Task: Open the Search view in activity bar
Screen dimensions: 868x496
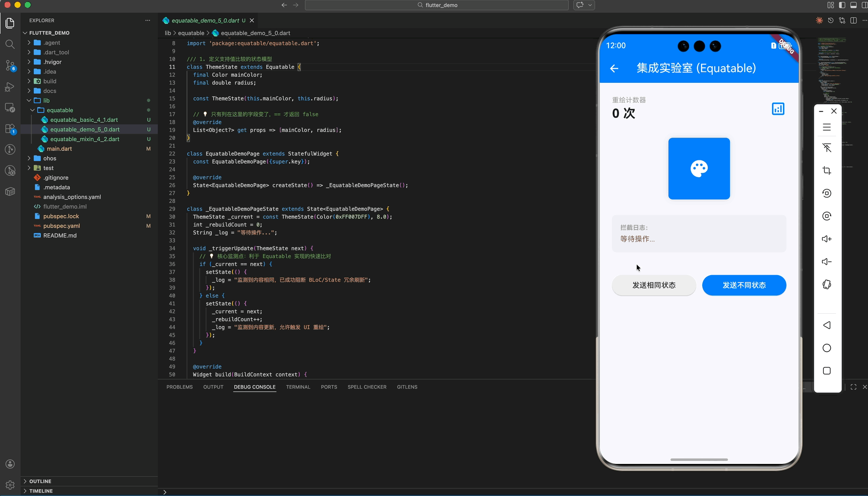Action: coord(10,44)
